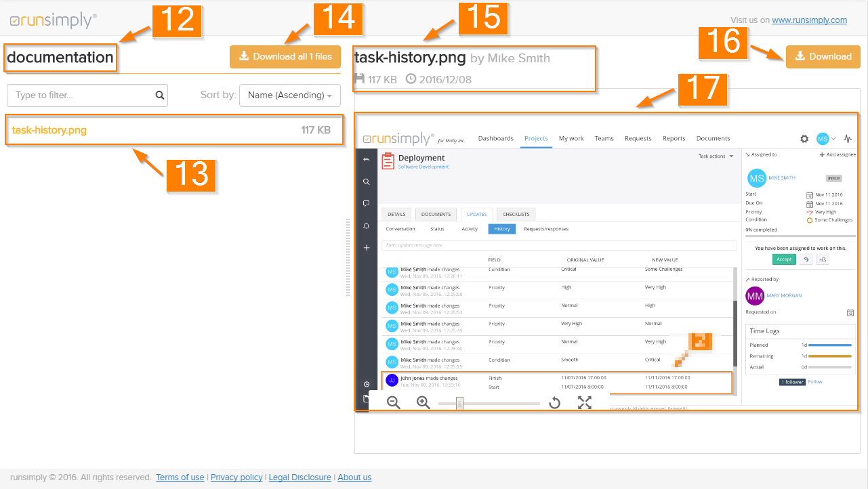Expand the preview to fullscreen
Viewport: 868px width, 489px height.
tap(585, 403)
